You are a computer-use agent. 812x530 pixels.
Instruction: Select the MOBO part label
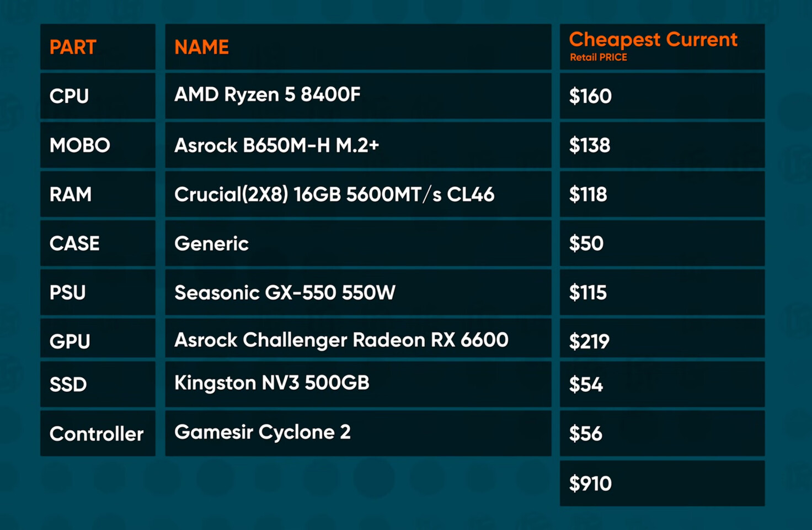[x=80, y=146]
